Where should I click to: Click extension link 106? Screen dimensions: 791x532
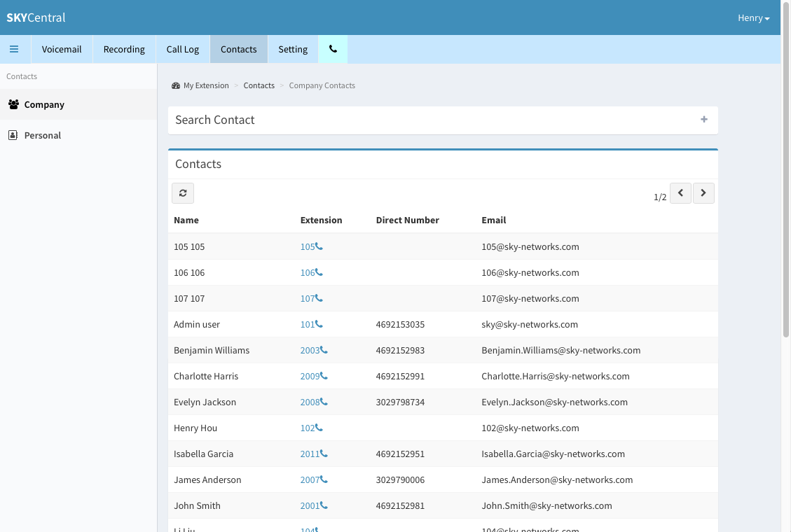click(308, 272)
